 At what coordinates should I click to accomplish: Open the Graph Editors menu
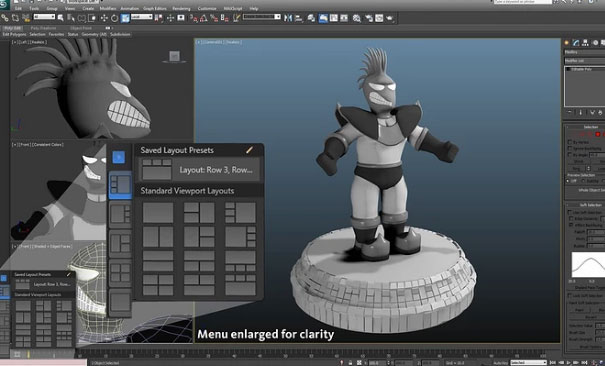click(x=155, y=8)
